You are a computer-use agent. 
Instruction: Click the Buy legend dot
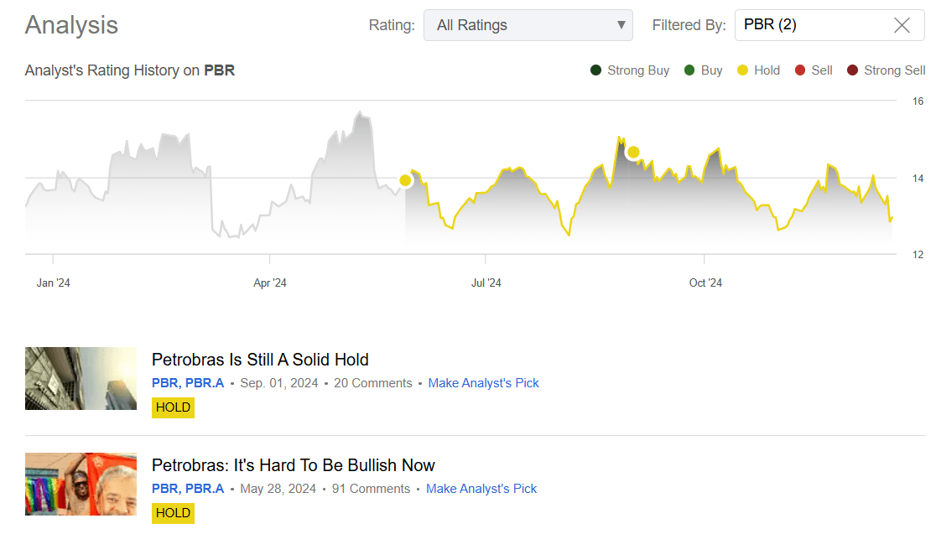pos(689,70)
